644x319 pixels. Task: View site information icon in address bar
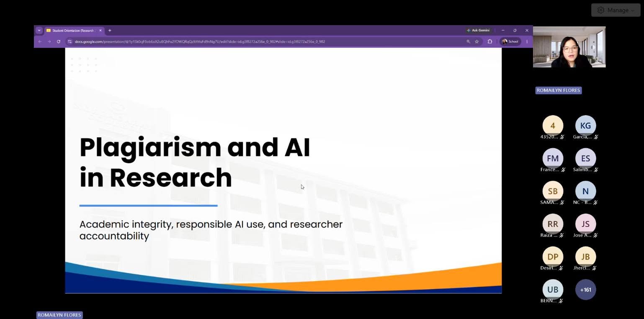point(70,41)
